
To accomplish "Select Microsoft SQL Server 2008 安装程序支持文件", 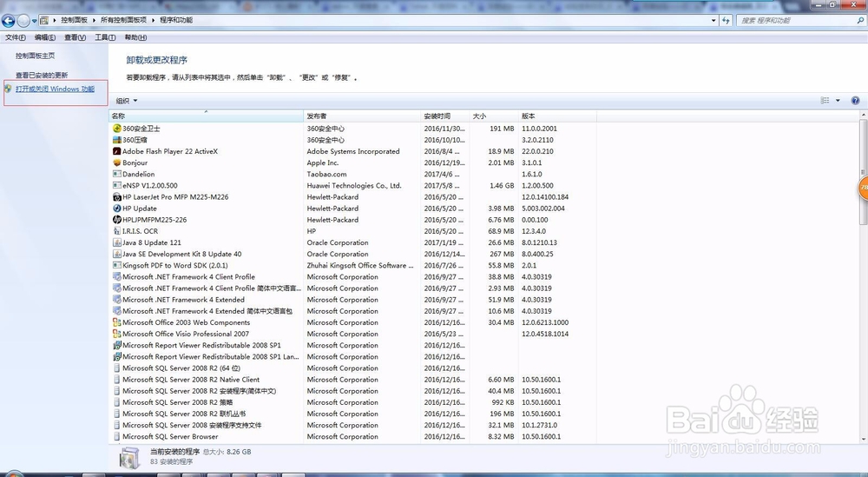I will (192, 425).
